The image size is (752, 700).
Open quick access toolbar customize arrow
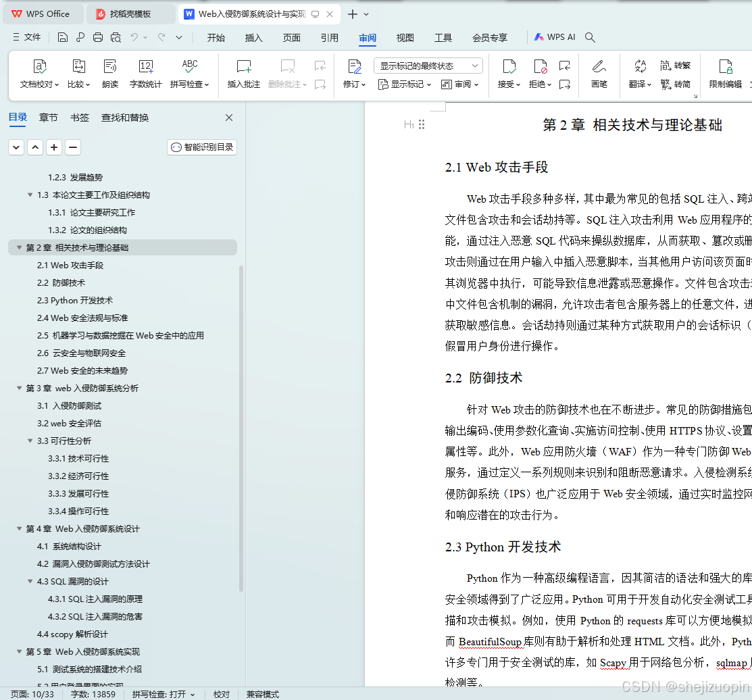(179, 37)
